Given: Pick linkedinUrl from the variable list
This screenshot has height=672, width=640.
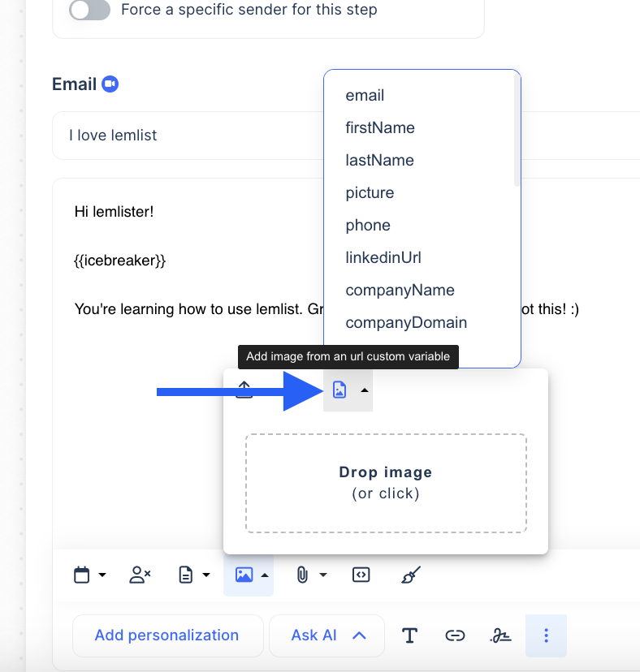Looking at the screenshot, I should 383,257.
